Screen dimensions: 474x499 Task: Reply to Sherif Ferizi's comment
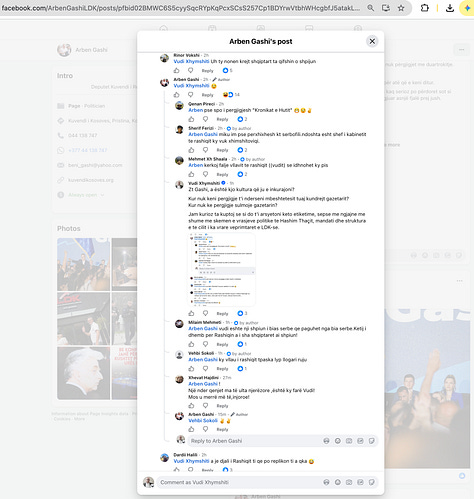pos(222,150)
